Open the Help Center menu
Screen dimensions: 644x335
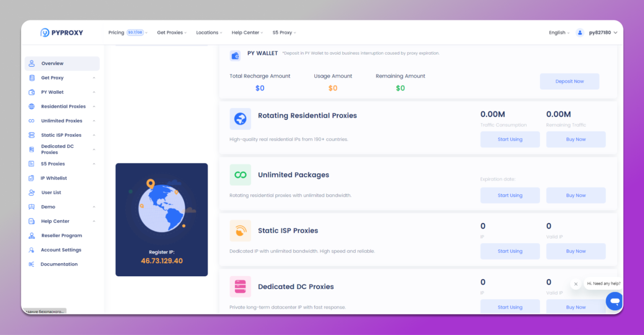click(246, 32)
